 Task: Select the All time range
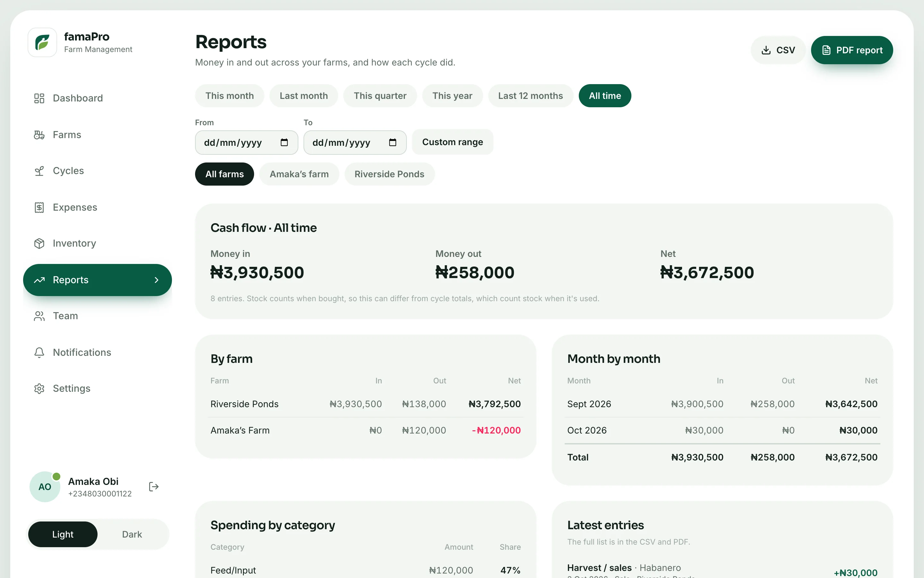[x=605, y=96]
